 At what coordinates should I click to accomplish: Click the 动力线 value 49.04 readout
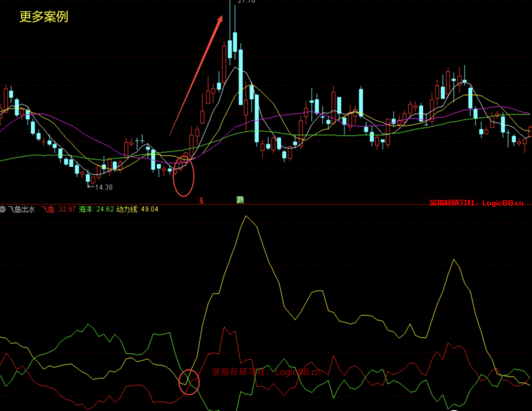tap(137, 209)
